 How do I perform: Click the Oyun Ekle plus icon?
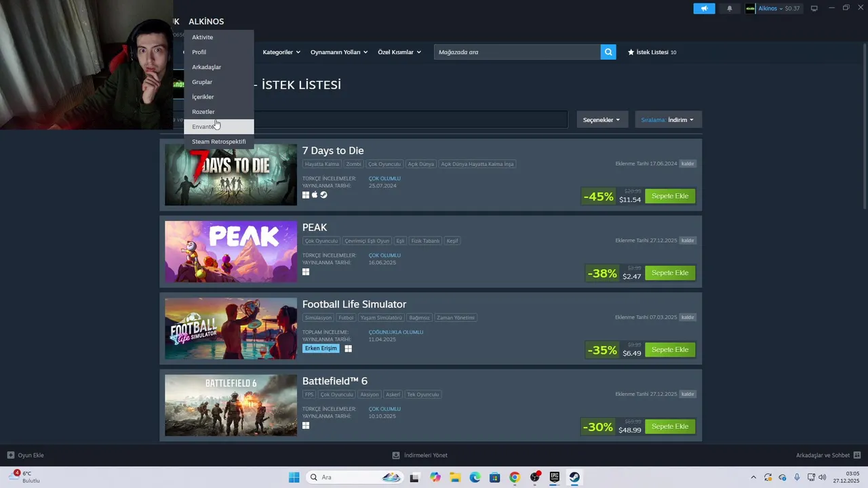(10, 455)
